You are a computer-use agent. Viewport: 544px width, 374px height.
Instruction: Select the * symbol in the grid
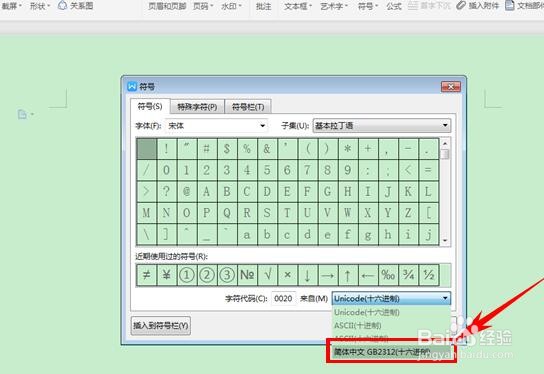pos(348,149)
